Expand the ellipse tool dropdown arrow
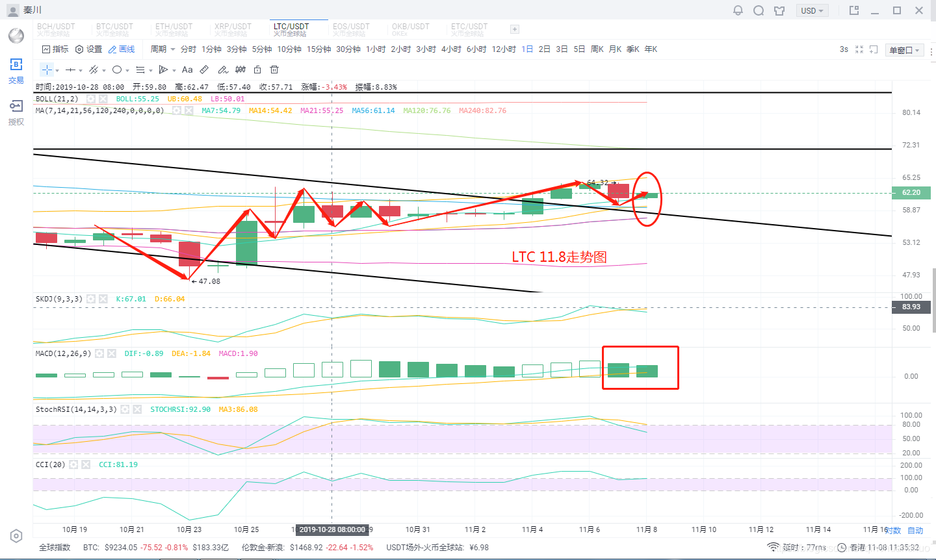The width and height of the screenshot is (936, 560). click(x=127, y=70)
